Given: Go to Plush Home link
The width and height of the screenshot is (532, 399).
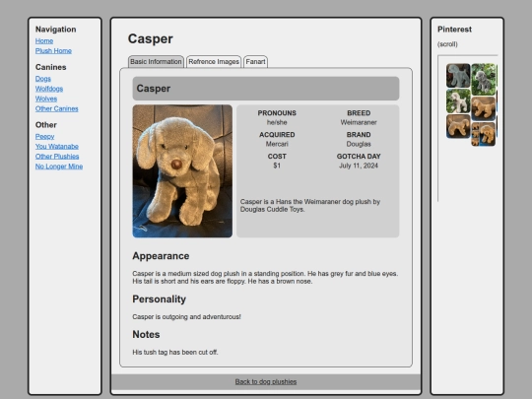Looking at the screenshot, I should click(53, 51).
